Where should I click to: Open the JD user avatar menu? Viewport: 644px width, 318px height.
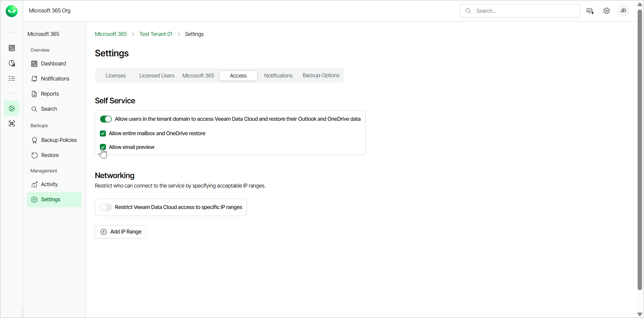(623, 11)
